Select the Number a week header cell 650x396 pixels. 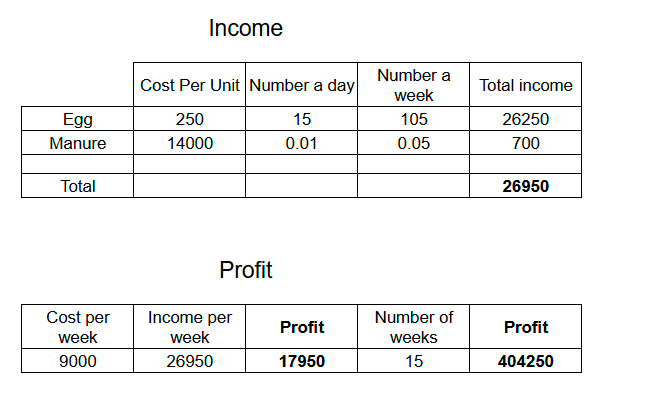(413, 85)
